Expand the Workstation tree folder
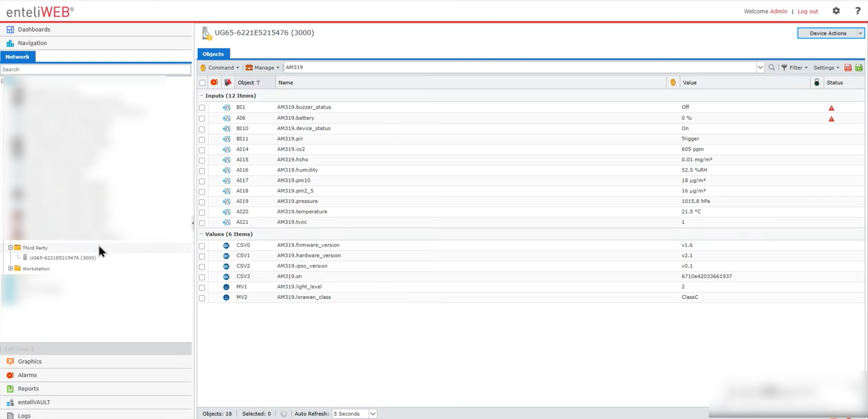The width and height of the screenshot is (868, 419). 10,268
